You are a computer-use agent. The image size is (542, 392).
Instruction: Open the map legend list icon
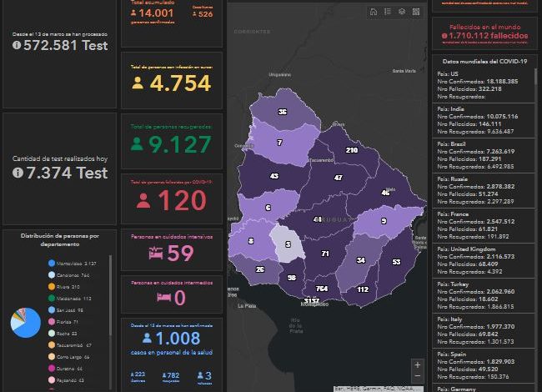click(387, 12)
